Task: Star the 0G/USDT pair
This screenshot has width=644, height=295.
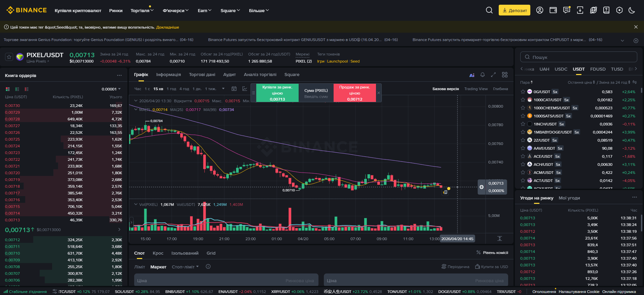Action: pyautogui.click(x=523, y=91)
